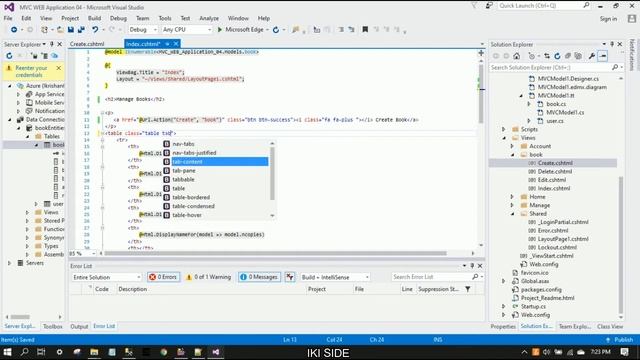Open the Class View tab
Image resolution: width=640 pixels, height=360 pixels.
610,327
